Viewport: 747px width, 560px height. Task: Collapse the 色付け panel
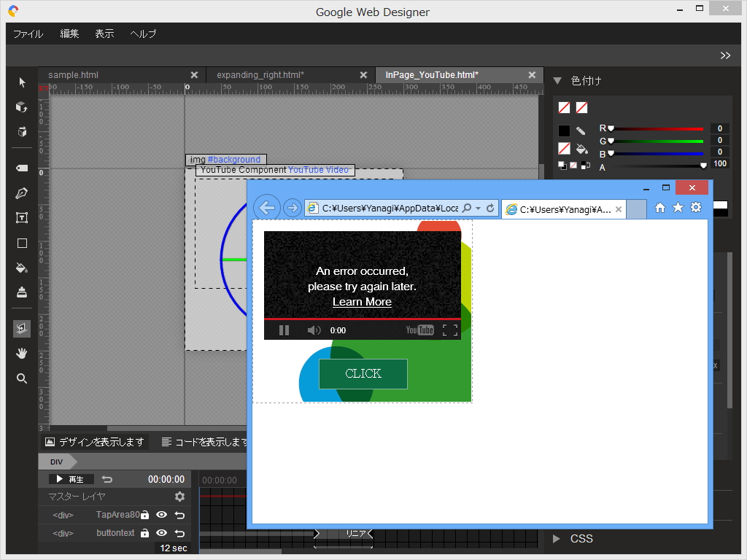(x=557, y=81)
